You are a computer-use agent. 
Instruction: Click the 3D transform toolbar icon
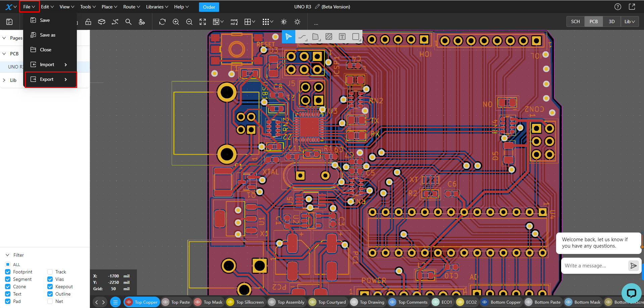(142, 22)
